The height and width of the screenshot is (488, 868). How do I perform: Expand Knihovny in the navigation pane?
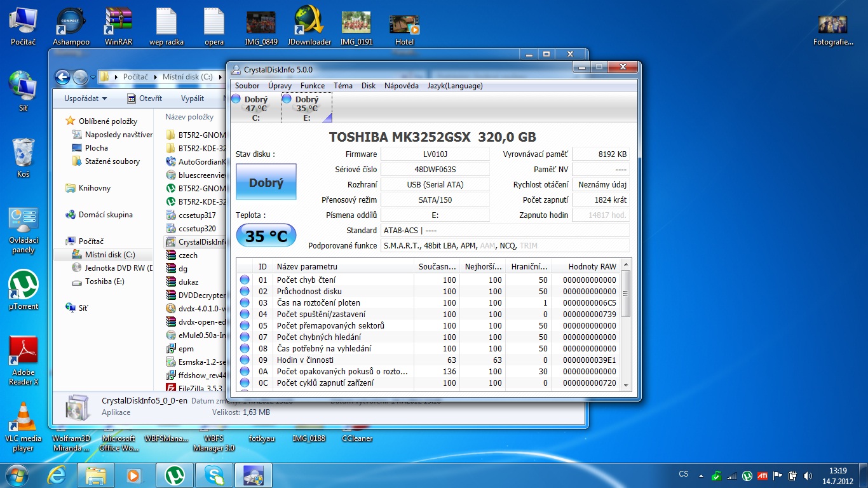coord(94,188)
